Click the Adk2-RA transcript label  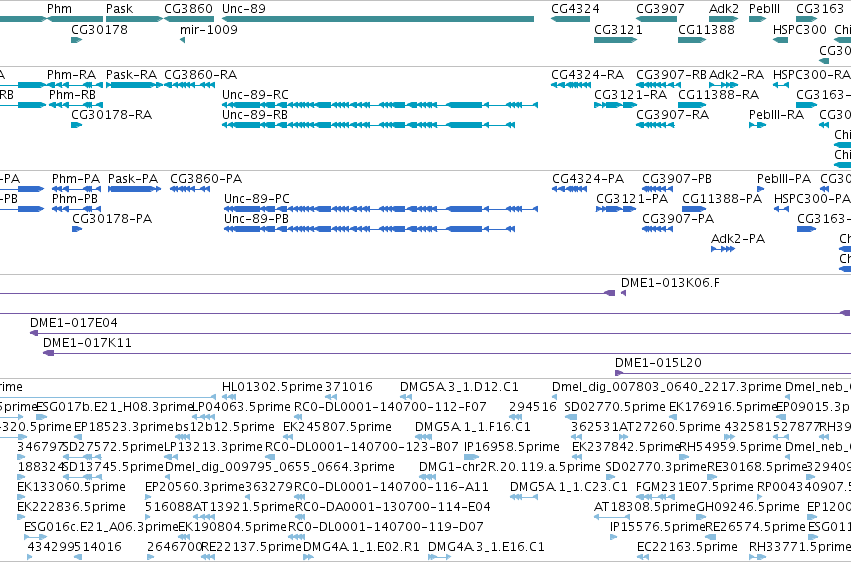pyautogui.click(x=736, y=74)
